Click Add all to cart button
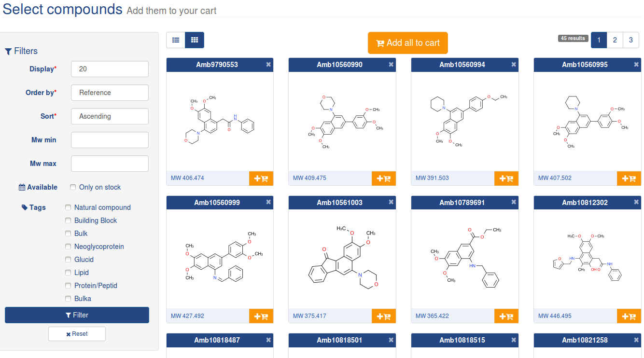644x358 pixels. click(x=408, y=43)
